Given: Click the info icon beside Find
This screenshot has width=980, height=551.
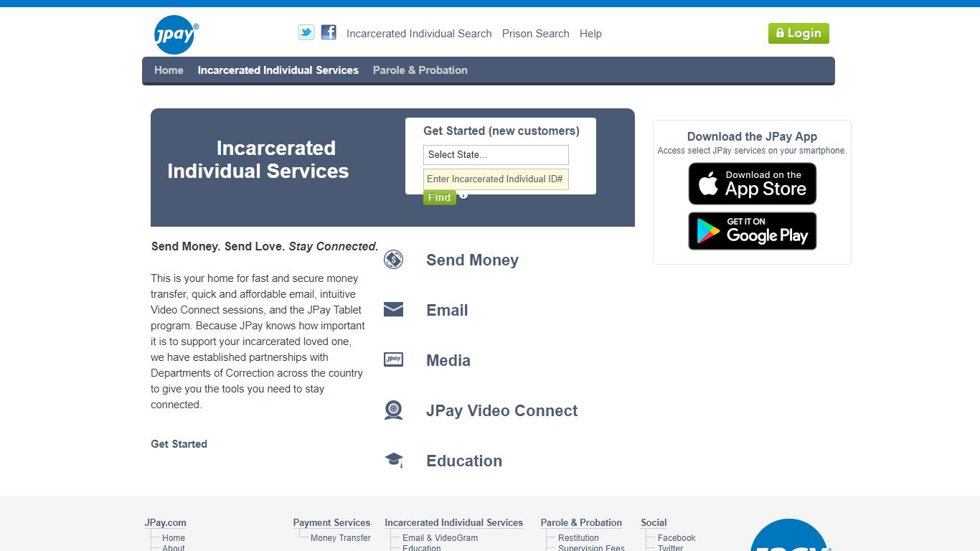Looking at the screenshot, I should point(463,195).
